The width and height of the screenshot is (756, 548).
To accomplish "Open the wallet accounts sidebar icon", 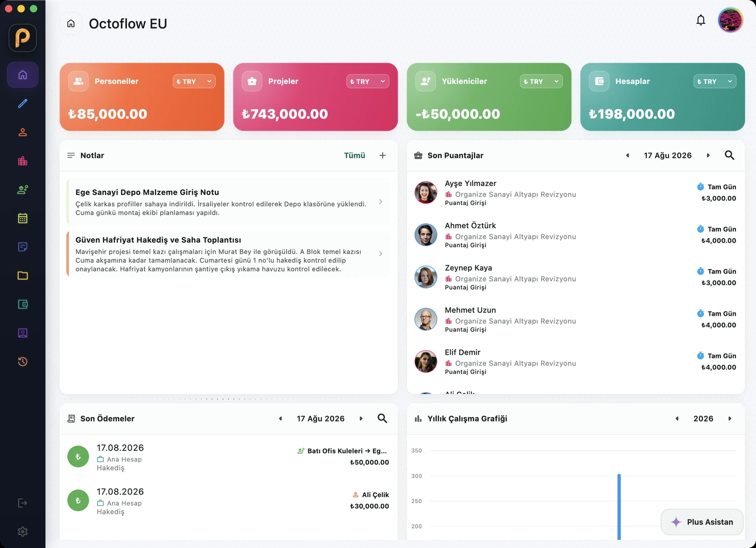I will click(x=23, y=304).
